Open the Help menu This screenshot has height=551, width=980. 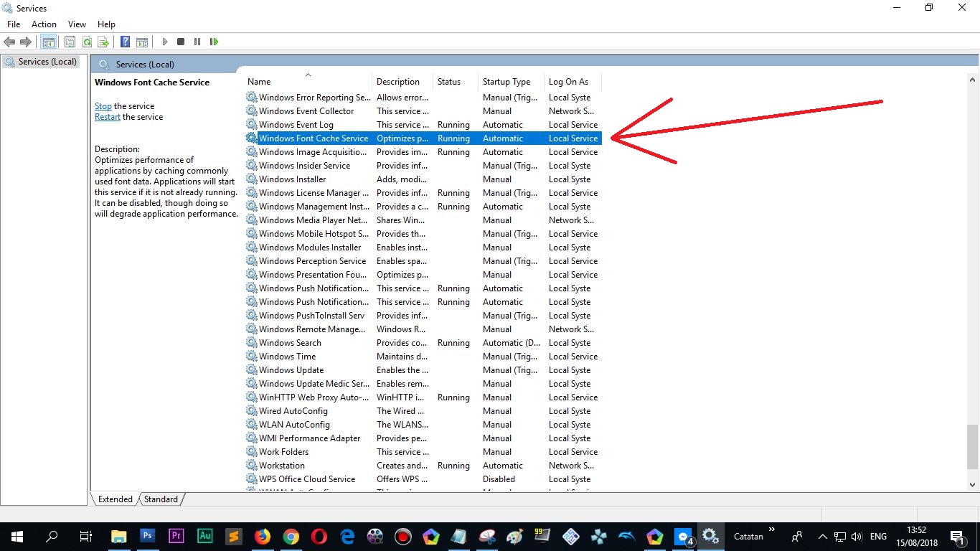[x=106, y=24]
